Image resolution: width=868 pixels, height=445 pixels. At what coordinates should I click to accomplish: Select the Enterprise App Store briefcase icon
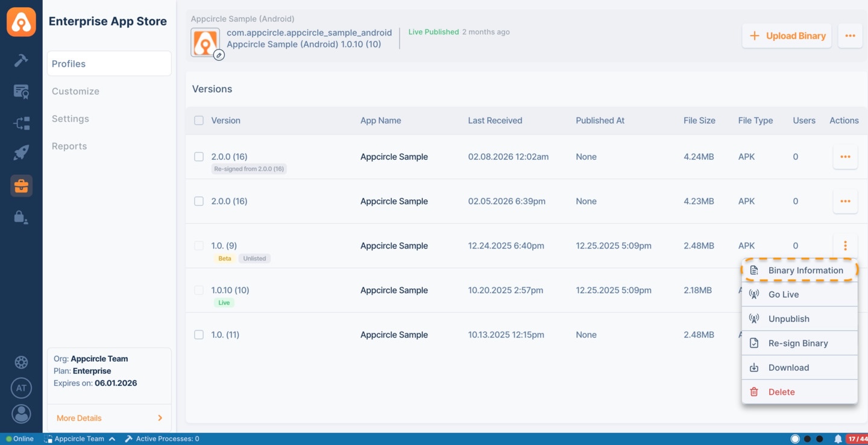pos(21,186)
